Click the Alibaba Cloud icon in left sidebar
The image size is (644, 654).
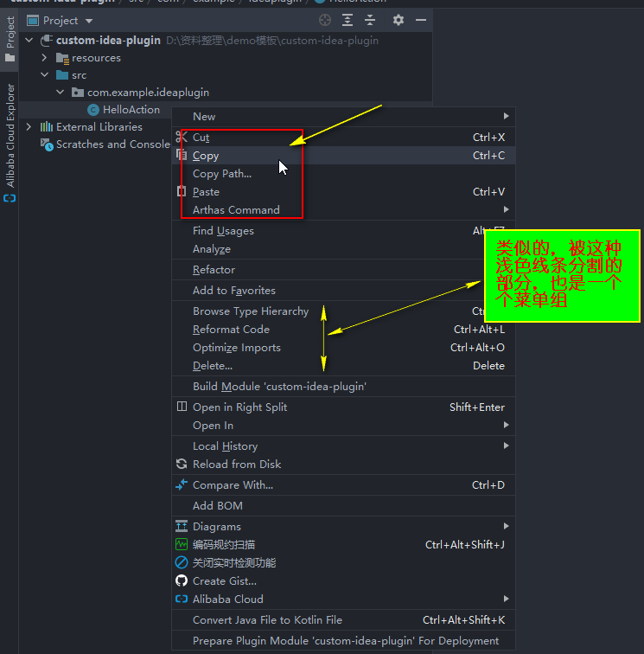pyautogui.click(x=10, y=198)
